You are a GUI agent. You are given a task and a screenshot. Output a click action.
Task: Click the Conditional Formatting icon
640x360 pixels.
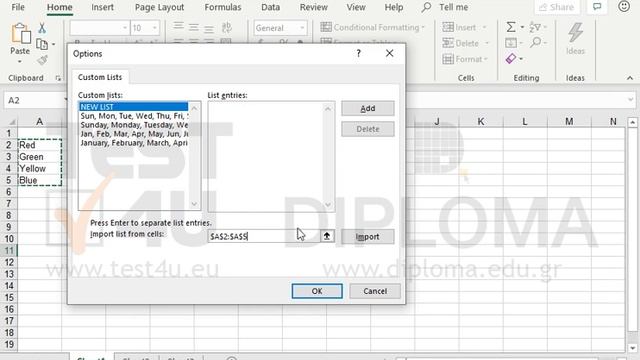(x=326, y=27)
